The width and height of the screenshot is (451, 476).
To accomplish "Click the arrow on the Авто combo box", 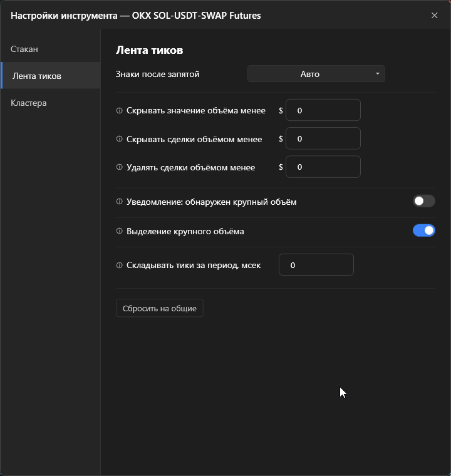I will coord(378,74).
